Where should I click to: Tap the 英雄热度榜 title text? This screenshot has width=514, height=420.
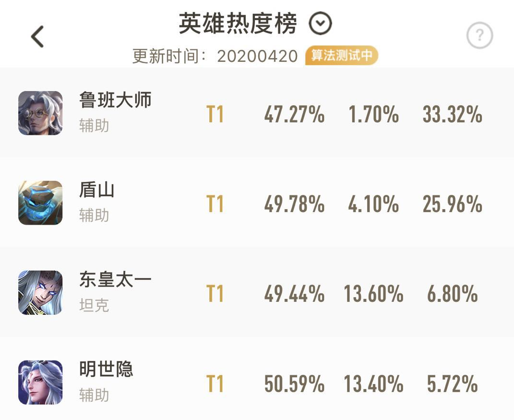(x=238, y=23)
